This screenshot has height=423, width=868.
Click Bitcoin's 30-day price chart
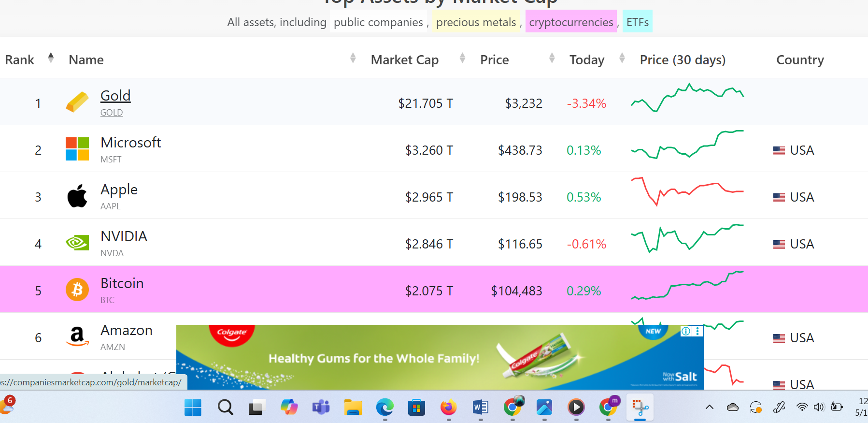(x=687, y=285)
